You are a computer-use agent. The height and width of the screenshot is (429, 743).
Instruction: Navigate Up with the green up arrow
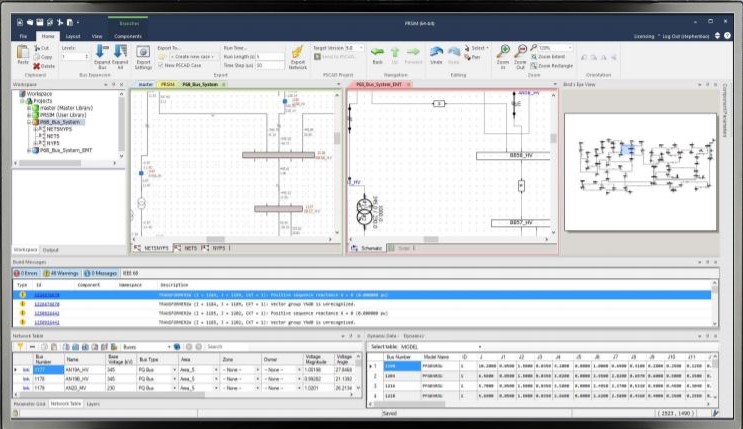[x=395, y=52]
